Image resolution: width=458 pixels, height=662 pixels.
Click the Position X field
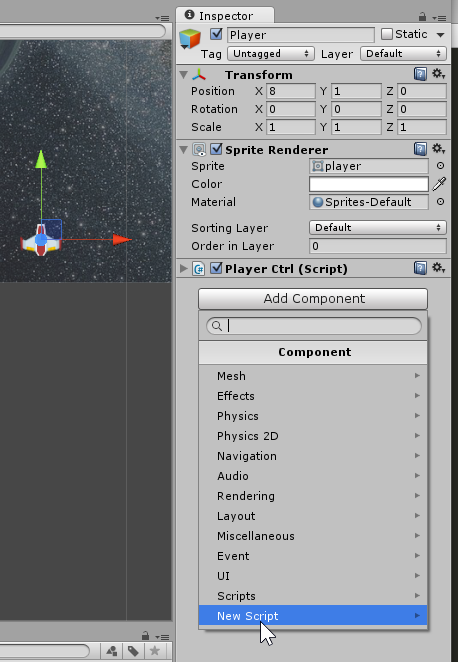click(x=290, y=91)
